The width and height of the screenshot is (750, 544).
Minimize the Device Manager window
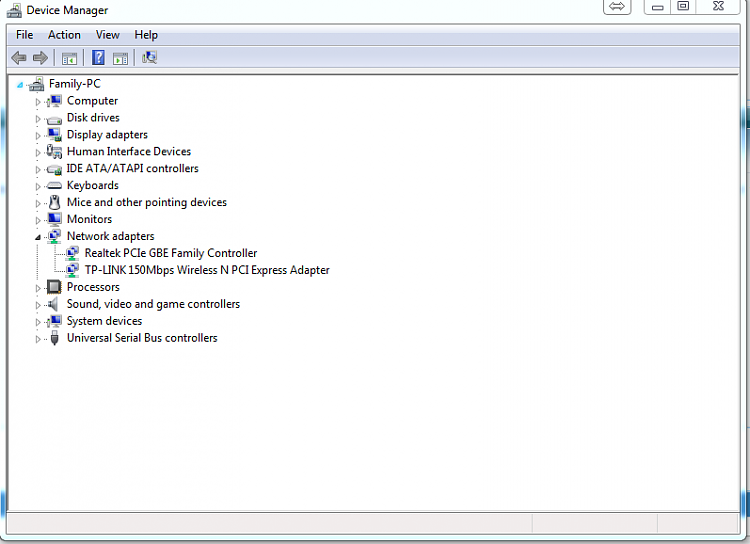tap(658, 7)
